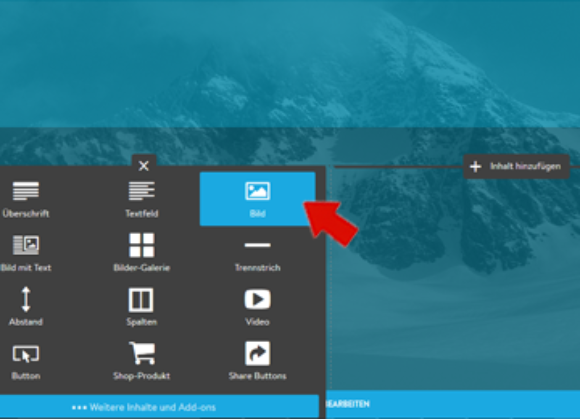The height and width of the screenshot is (419, 580).
Task: Click the Share Buttons label text
Action: [257, 376]
